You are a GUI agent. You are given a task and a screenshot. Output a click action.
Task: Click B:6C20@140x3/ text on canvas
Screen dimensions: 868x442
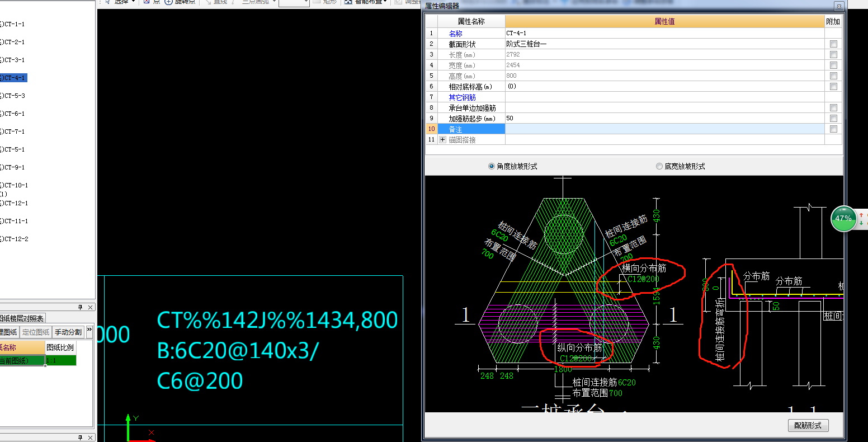tap(238, 351)
